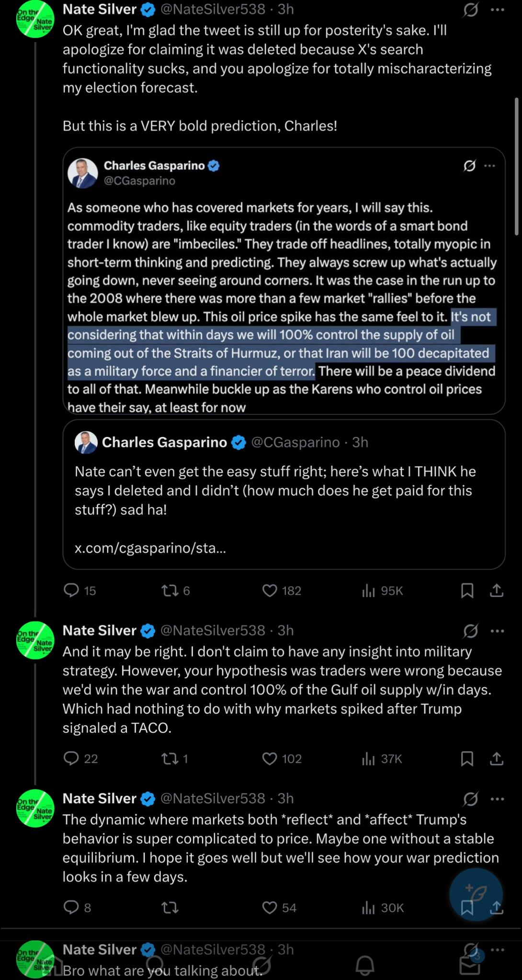Image resolution: width=522 pixels, height=980 pixels.
Task: Open more options on topmost Nate Silver tweet
Action: 498,10
